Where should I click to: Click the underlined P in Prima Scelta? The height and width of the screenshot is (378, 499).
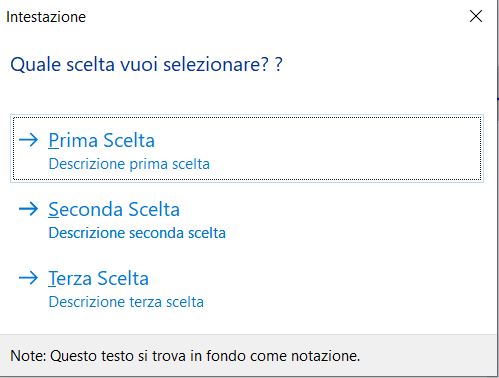(x=53, y=140)
